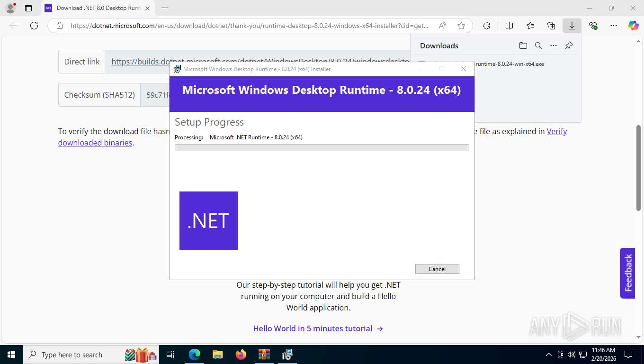Screen dimensions: 644x364
Task: Cancel the Desktop Runtime installation
Action: click(x=437, y=269)
